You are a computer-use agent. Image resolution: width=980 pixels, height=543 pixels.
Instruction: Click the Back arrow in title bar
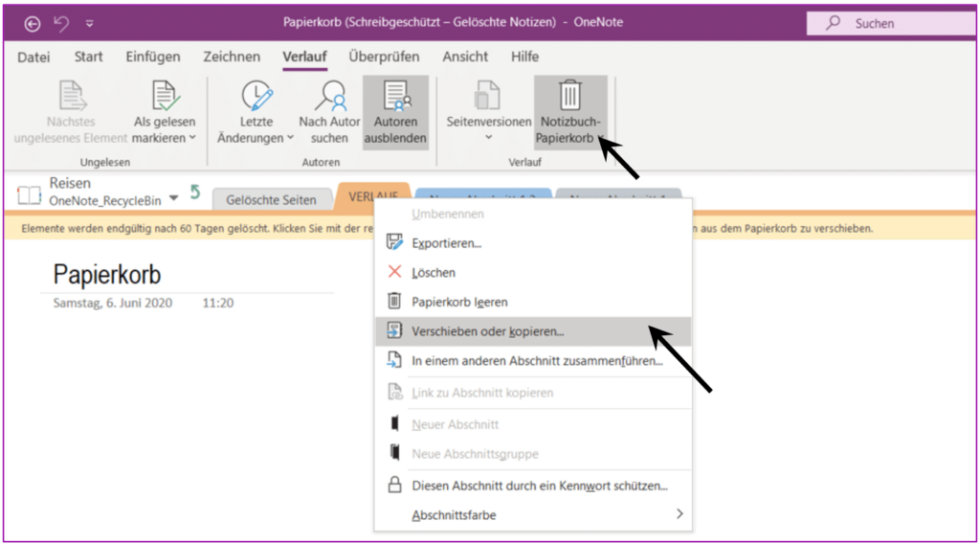[x=32, y=24]
